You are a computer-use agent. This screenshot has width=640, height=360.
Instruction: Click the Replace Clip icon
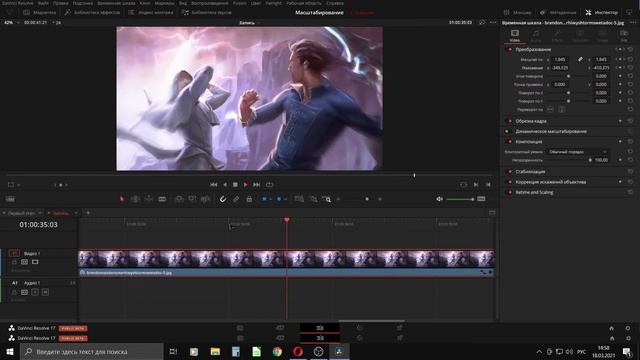pyautogui.click(x=205, y=199)
